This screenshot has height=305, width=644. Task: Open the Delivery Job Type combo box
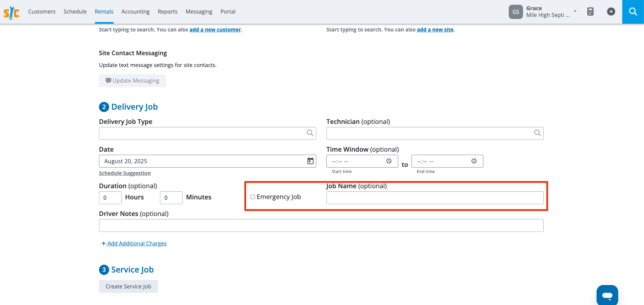pyautogui.click(x=207, y=133)
